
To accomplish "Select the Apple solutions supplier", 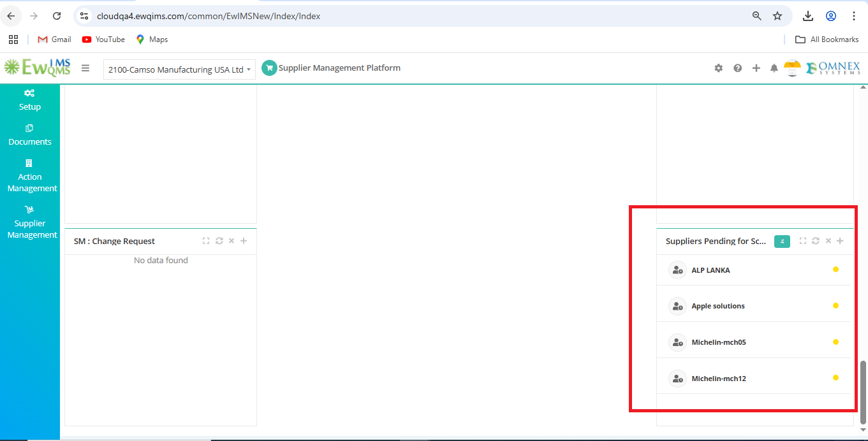I will (x=718, y=306).
